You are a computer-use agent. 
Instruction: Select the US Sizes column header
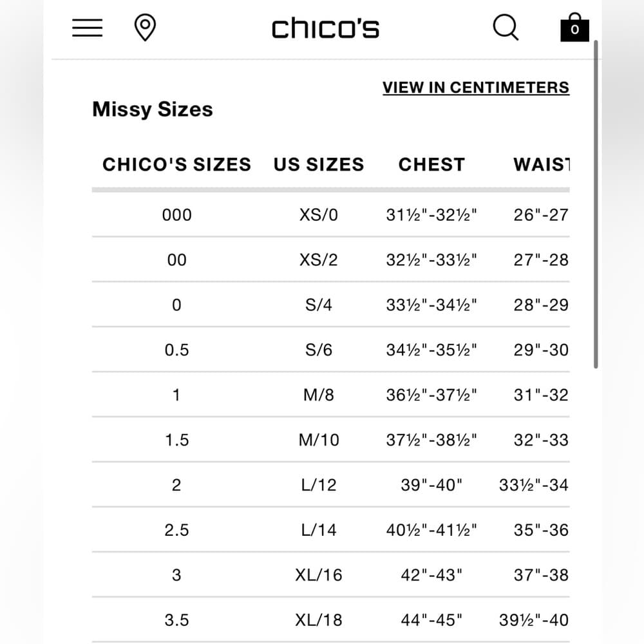click(319, 164)
